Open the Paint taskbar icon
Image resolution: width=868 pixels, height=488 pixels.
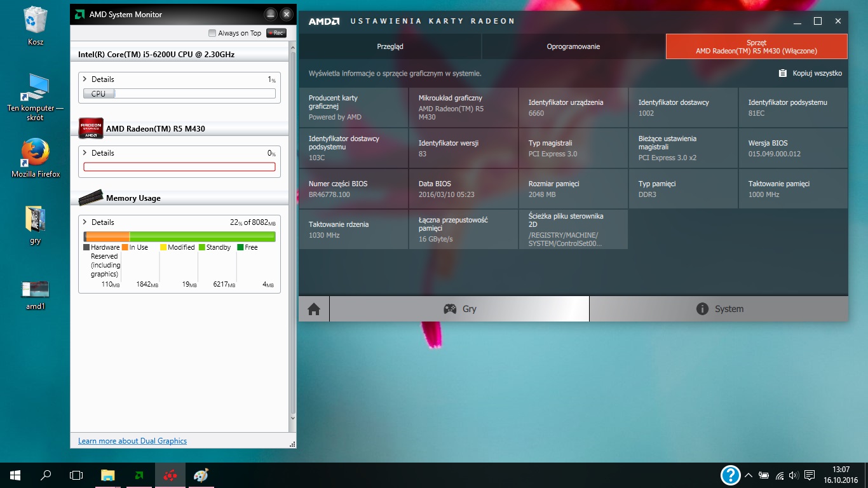(x=201, y=475)
